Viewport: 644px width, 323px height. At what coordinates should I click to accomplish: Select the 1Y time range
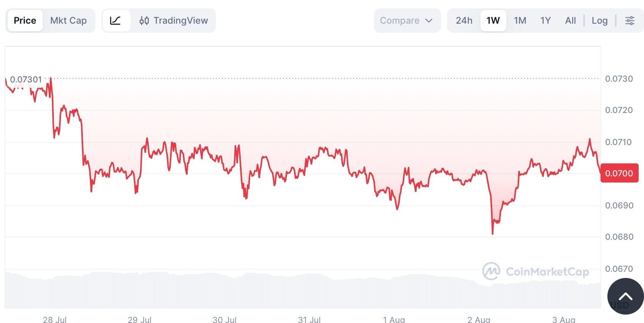[x=546, y=21]
